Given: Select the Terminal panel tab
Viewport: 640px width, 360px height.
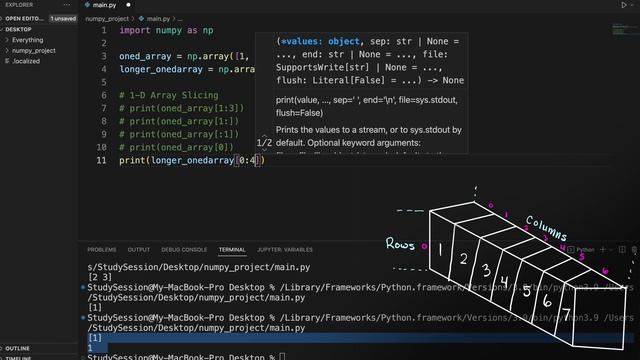Looking at the screenshot, I should point(232,249).
